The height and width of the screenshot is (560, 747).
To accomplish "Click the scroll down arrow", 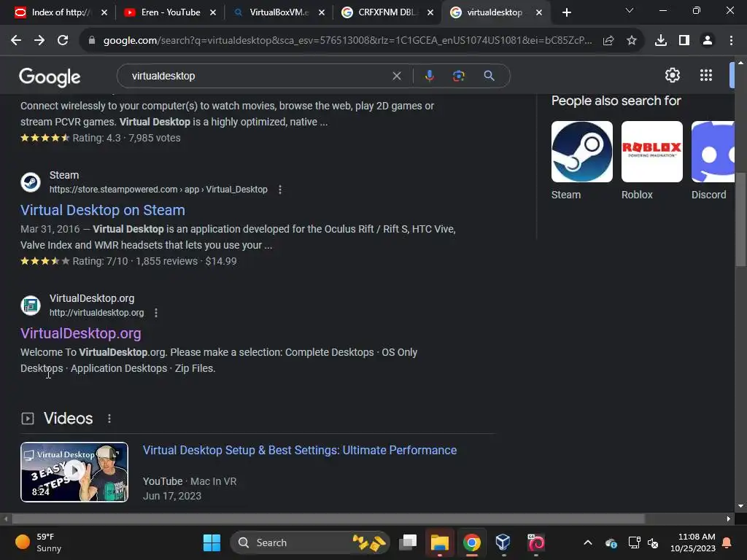I will (740, 506).
